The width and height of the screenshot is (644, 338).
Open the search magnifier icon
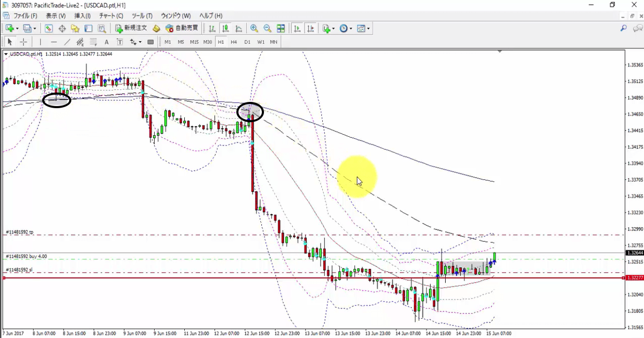click(623, 29)
